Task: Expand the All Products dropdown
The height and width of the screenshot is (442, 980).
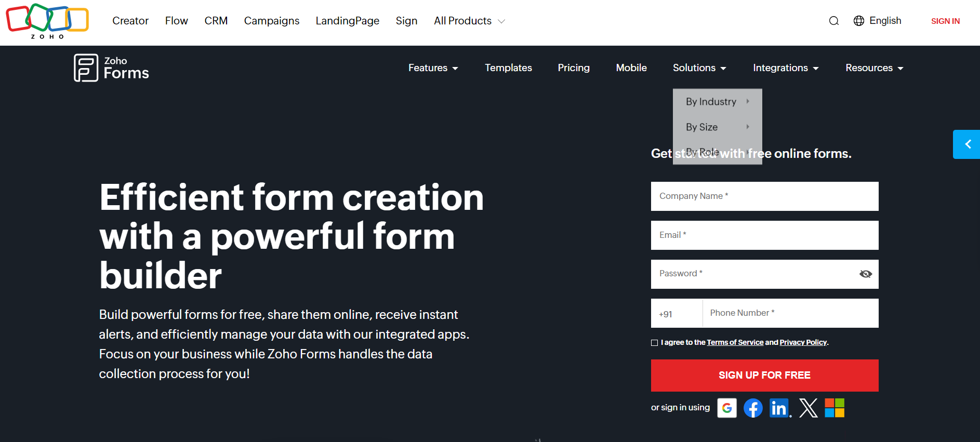Action: click(x=470, y=21)
